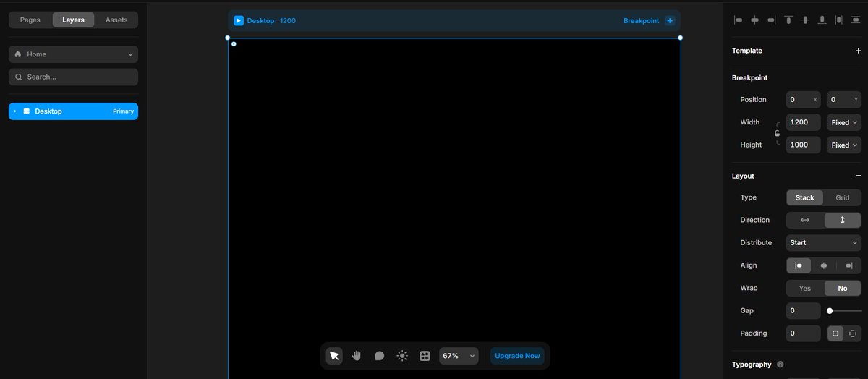Switch to the Layers tab
This screenshot has width=868, height=379.
73,20
